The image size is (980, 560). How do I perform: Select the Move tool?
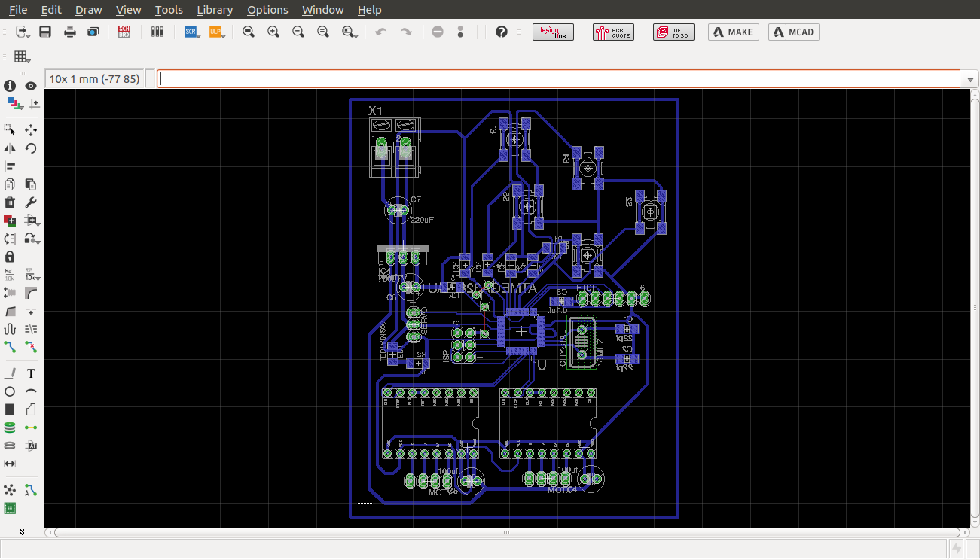pyautogui.click(x=31, y=130)
